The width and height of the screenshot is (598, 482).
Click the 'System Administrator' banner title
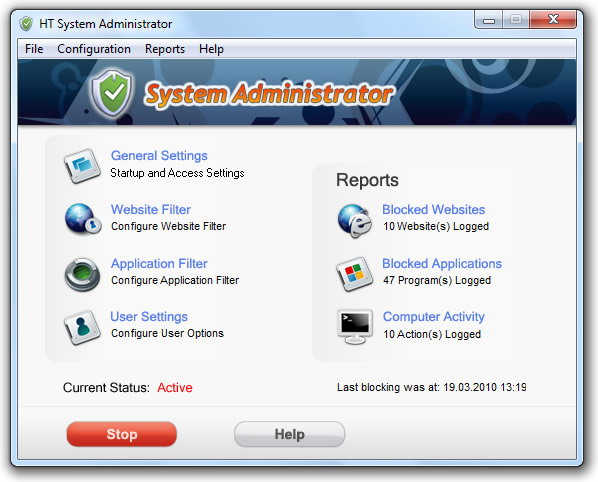pos(269,94)
